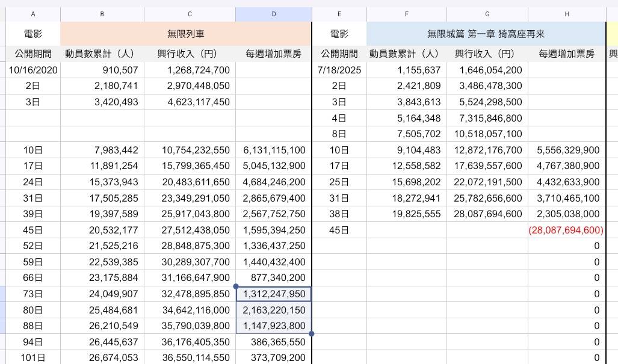Screen dimensions: 618x364
Task: Select cell with value 2,163,220,150
Action: coord(274,310)
